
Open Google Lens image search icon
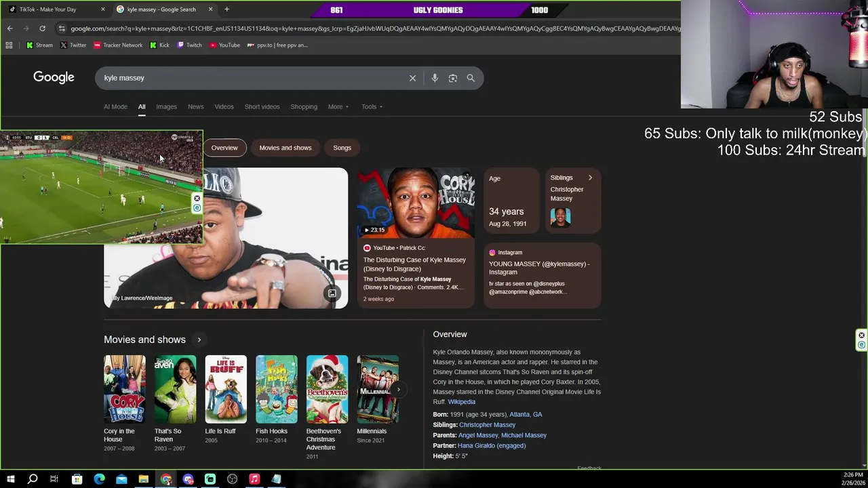coord(453,78)
